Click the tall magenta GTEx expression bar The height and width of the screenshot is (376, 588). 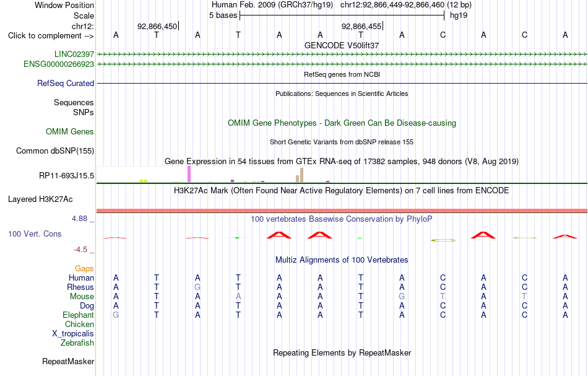pyautogui.click(x=189, y=175)
